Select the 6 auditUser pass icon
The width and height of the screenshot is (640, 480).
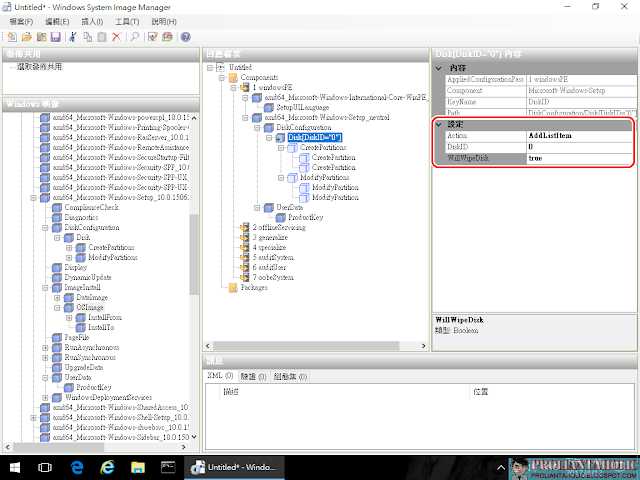(x=244, y=267)
